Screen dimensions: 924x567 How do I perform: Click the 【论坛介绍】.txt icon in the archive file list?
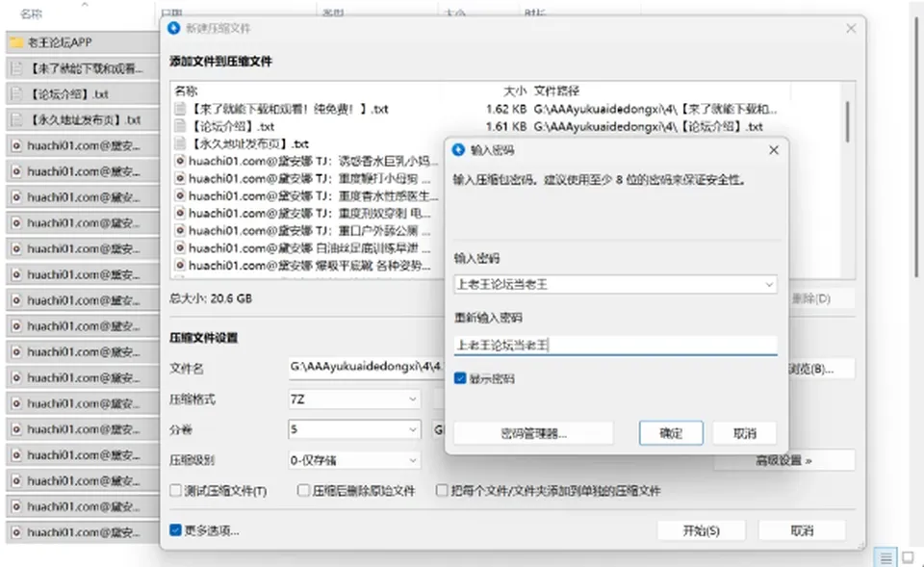point(180,126)
